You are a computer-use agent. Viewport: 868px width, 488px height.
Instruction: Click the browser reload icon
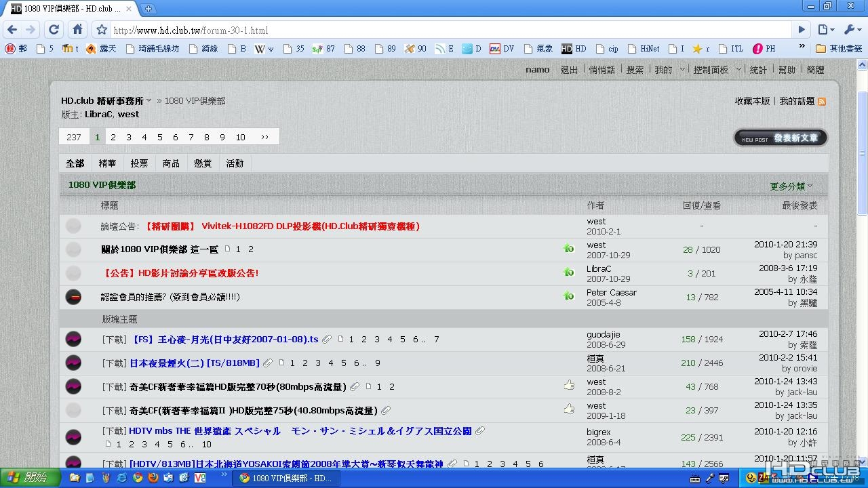54,30
